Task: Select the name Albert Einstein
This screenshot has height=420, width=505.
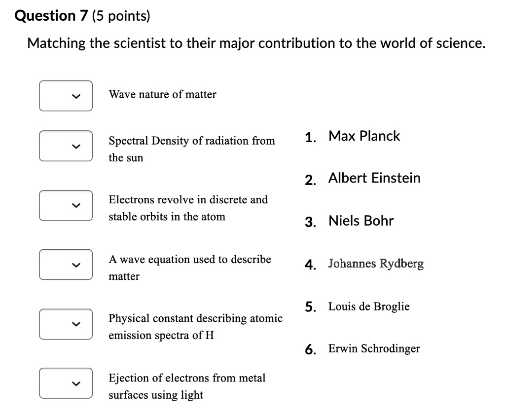Action: tap(374, 178)
